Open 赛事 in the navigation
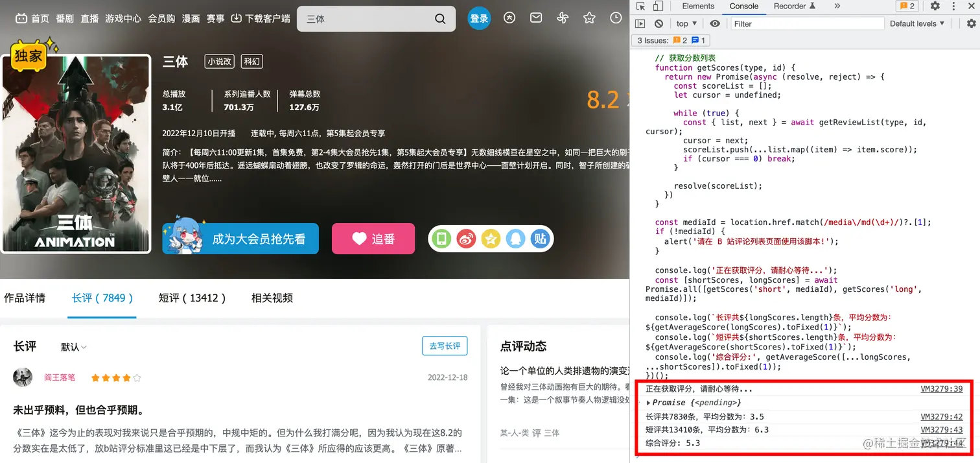980x463 pixels. 215,18
